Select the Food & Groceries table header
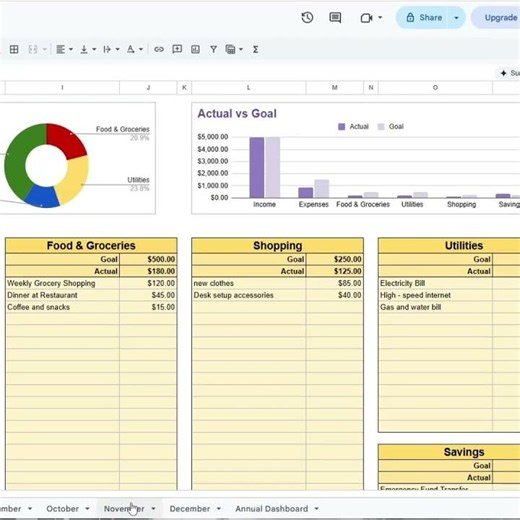520x520 pixels. [91, 246]
